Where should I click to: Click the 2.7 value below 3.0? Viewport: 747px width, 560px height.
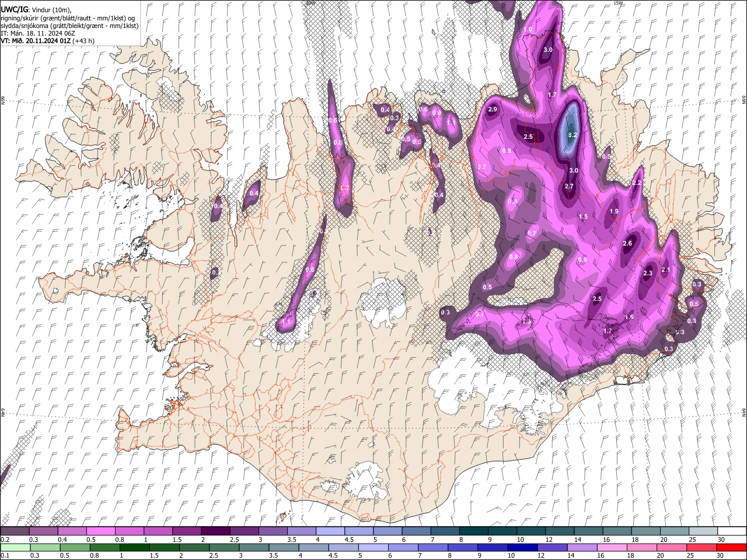[x=570, y=186]
